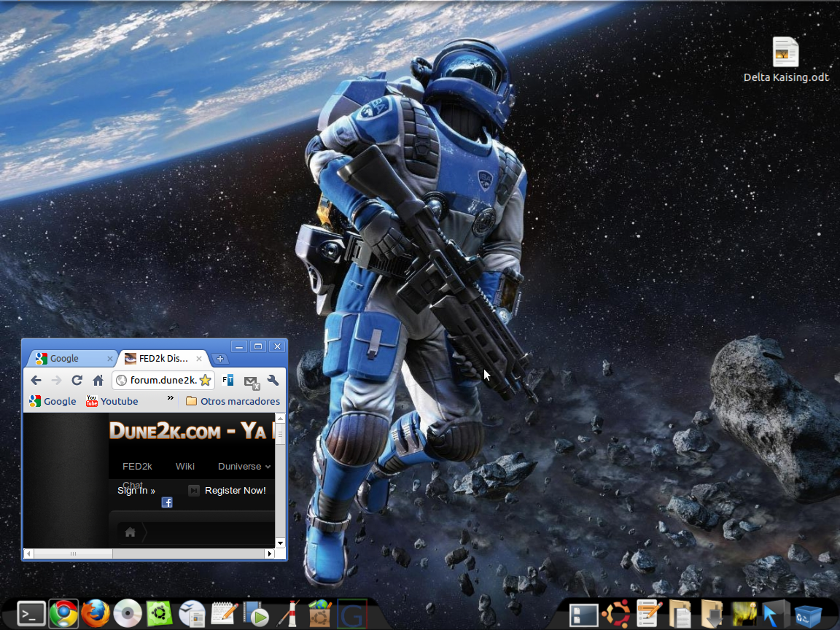Close the FED2k tab
Screen dimensions: 840x630
pyautogui.click(x=199, y=359)
